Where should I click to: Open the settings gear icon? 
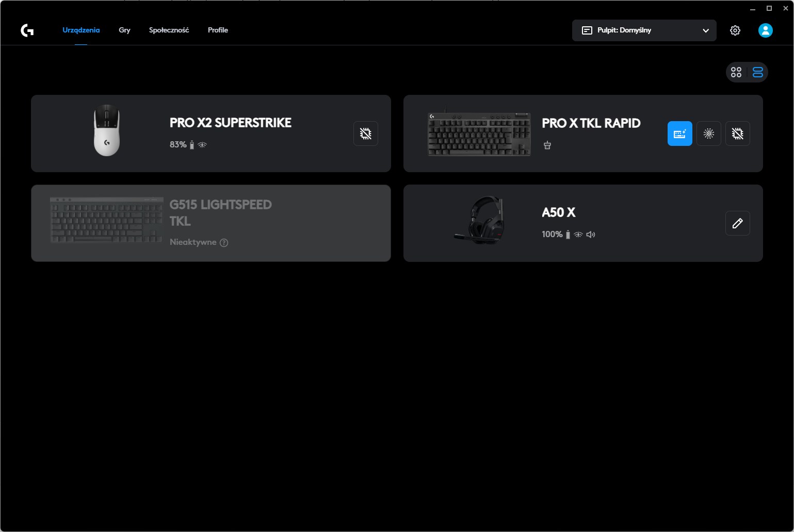pyautogui.click(x=735, y=30)
